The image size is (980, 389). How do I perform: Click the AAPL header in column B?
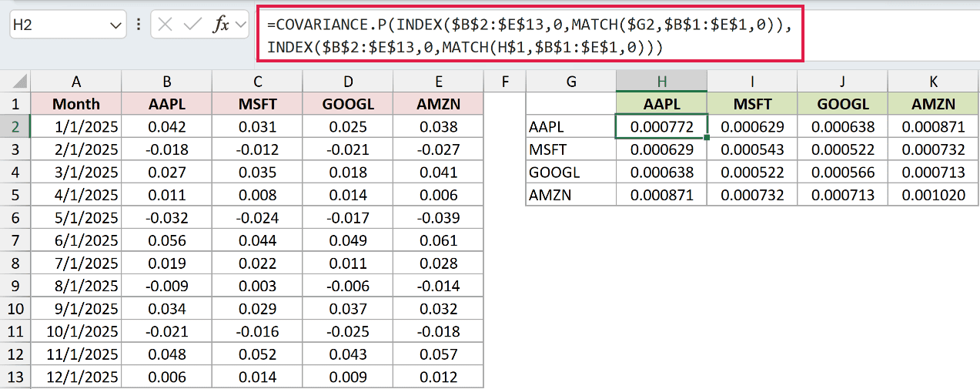click(167, 104)
